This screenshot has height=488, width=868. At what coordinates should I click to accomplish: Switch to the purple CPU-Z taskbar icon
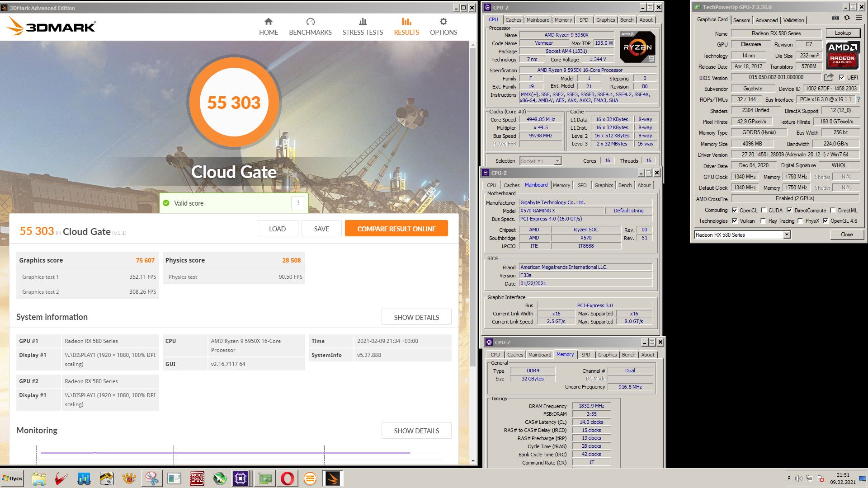[x=241, y=479]
